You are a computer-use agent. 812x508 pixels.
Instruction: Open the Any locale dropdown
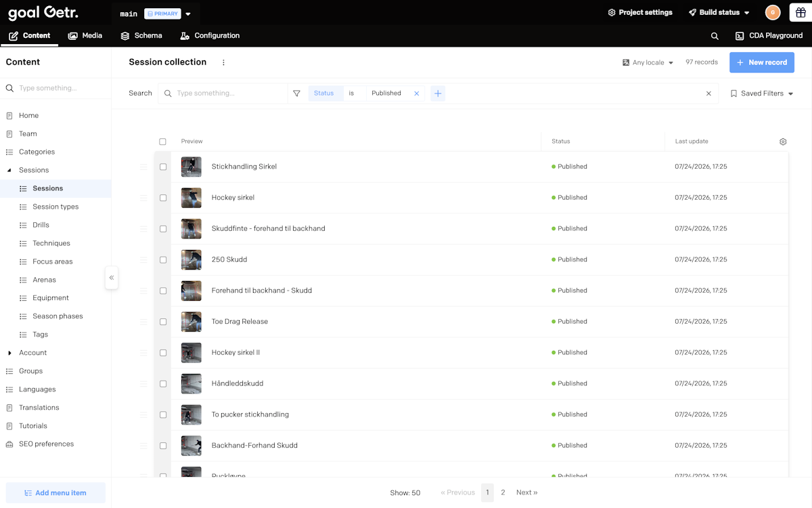pos(648,62)
